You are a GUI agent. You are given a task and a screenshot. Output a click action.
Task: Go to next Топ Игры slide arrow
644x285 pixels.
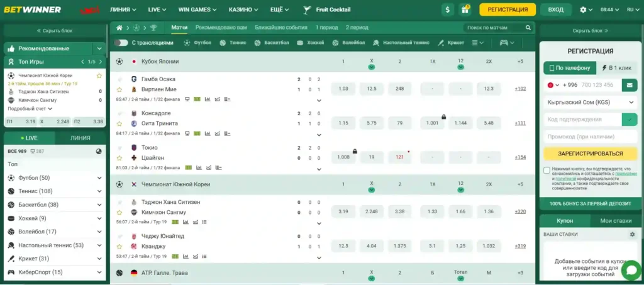(100, 62)
